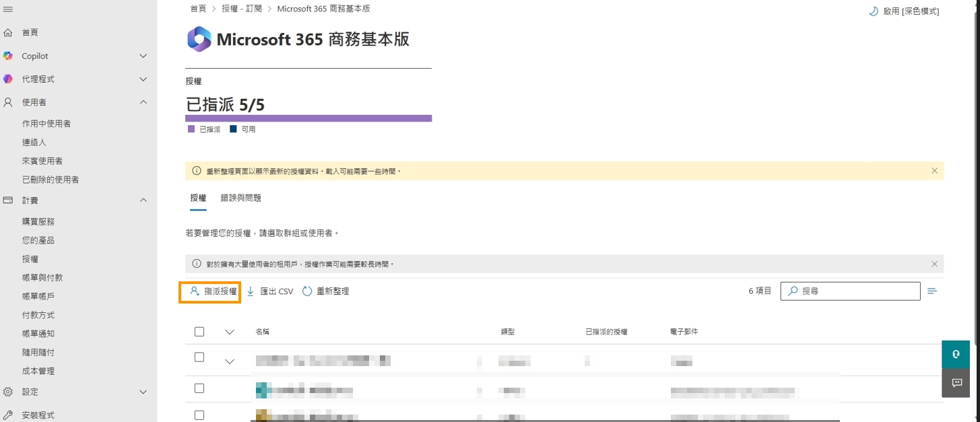Expand the 代理程式 sidebar section
This screenshot has width=980, height=422.
tap(143, 79)
